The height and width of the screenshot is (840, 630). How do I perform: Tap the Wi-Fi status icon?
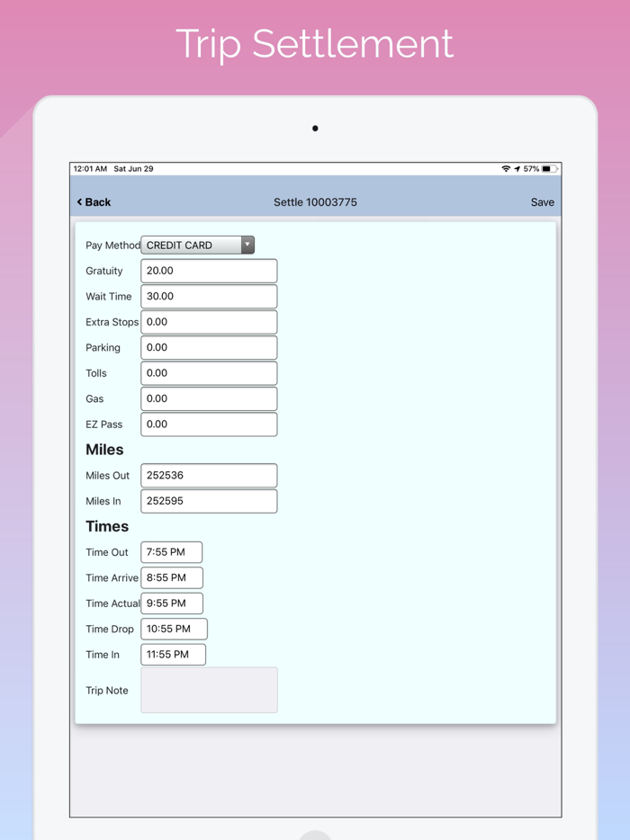point(506,169)
